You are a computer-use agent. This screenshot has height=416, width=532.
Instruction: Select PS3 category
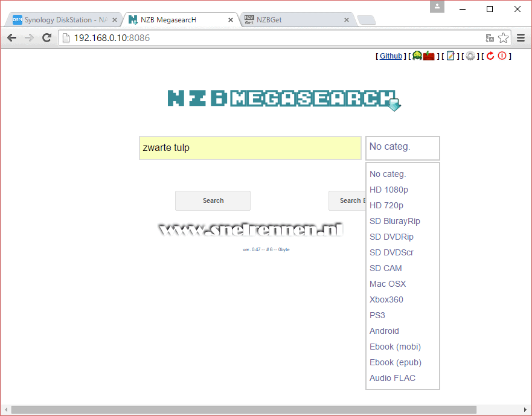(377, 315)
